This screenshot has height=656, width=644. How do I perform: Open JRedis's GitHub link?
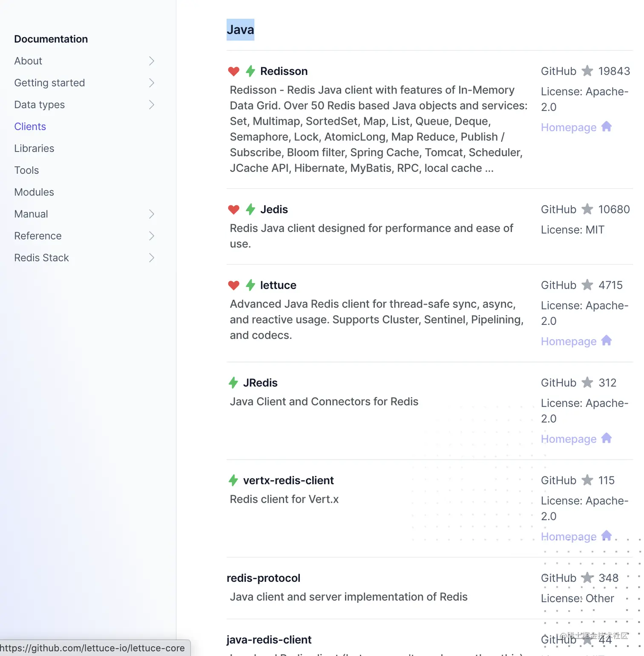pos(558,383)
